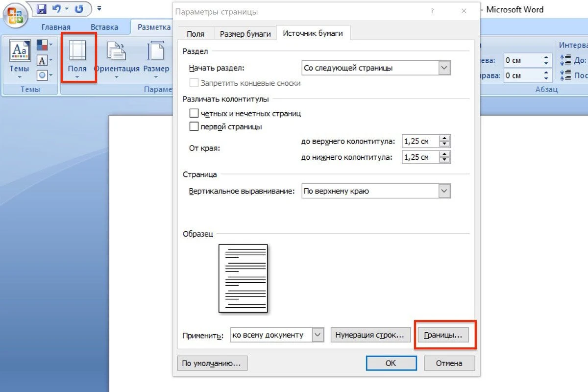Decrease до верхнего колонтитула with down arrow

coord(444,145)
